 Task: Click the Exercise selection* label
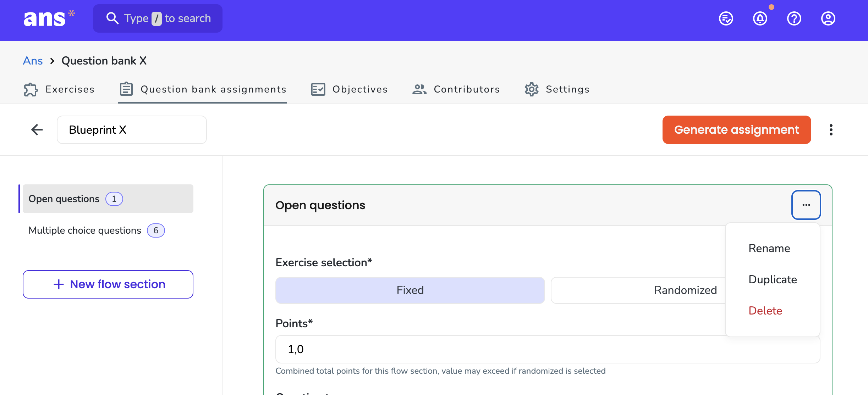pos(324,262)
